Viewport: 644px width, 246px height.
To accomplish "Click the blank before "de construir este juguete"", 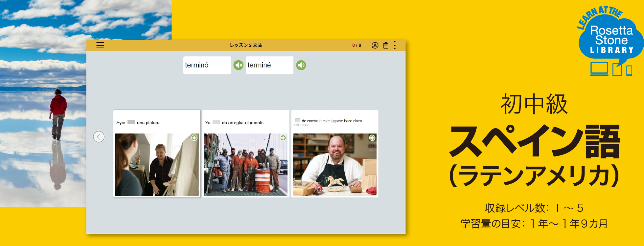I will [297, 120].
